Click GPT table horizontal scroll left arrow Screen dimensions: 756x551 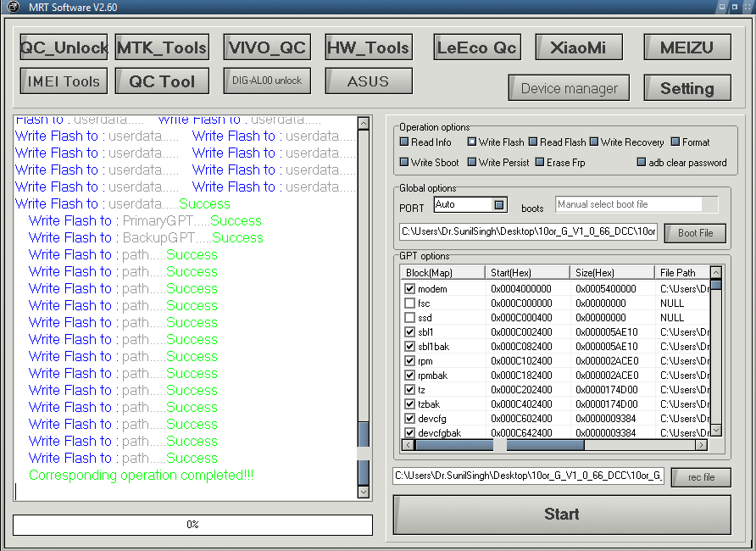click(408, 445)
